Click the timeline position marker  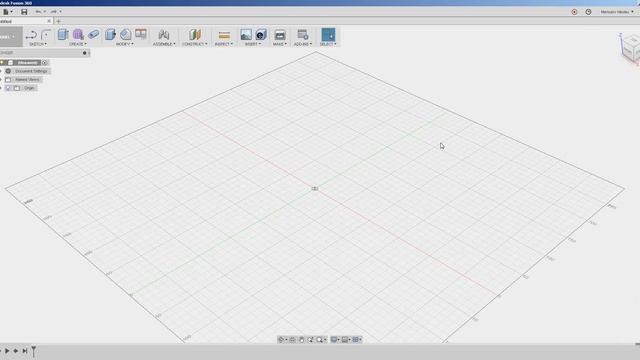click(x=33, y=351)
